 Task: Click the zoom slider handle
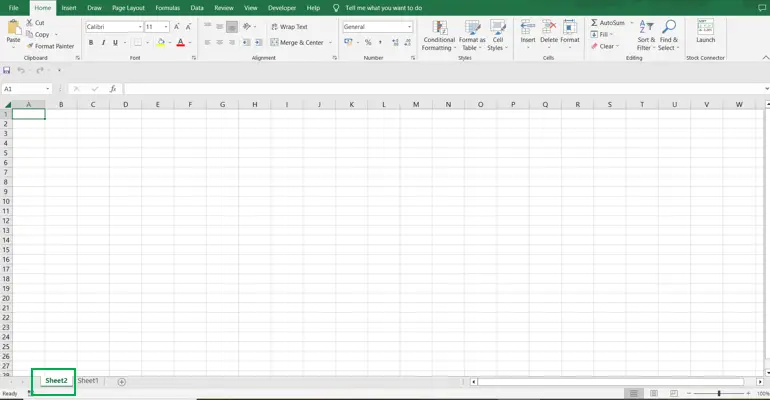coord(719,393)
